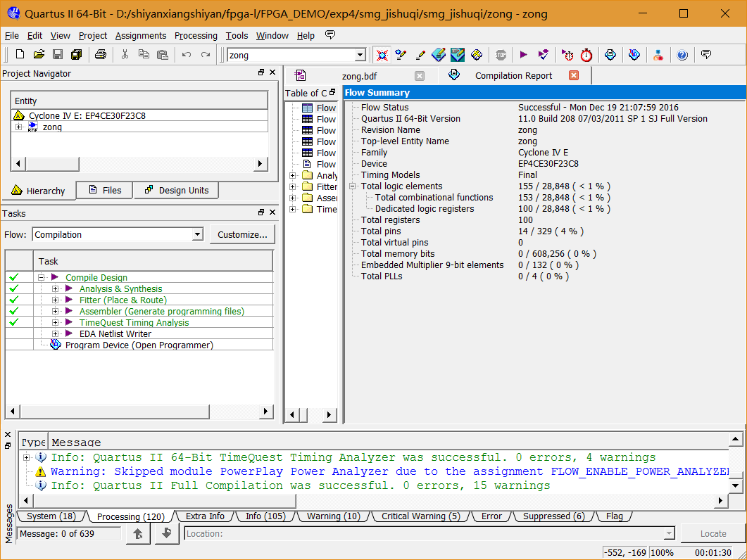Viewport: 747px width, 560px height.
Task: Open the Assignments menu
Action: [141, 36]
